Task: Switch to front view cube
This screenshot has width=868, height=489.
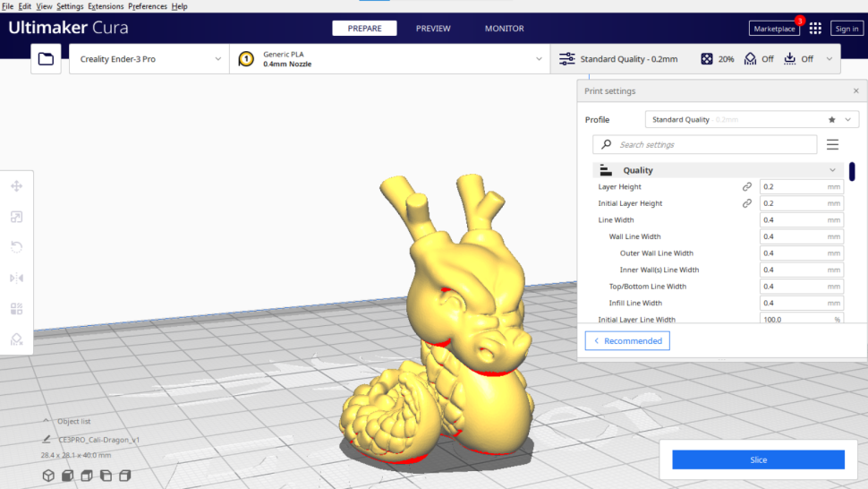Action: [67, 476]
